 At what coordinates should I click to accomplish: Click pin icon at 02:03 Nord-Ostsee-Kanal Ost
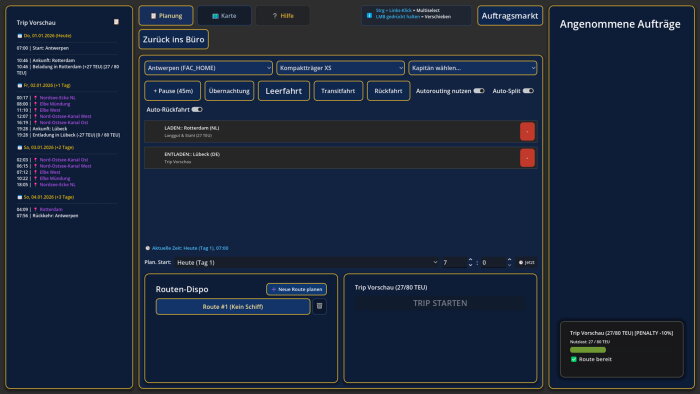pyautogui.click(x=35, y=160)
